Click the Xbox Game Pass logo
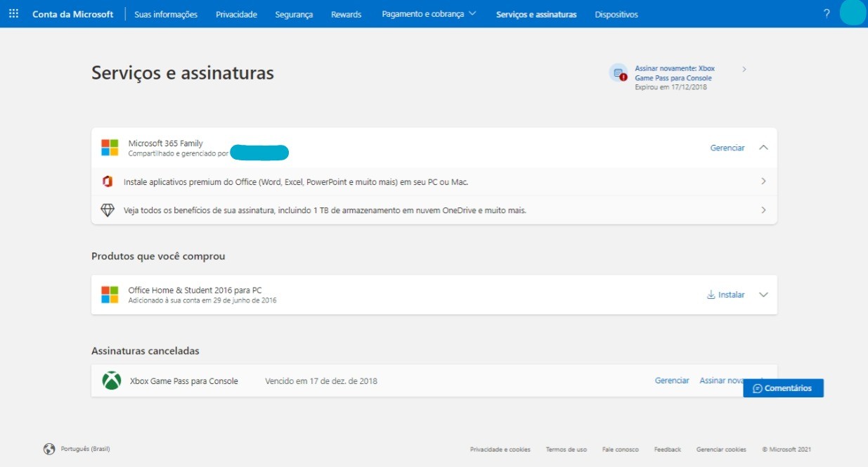 pyautogui.click(x=111, y=380)
